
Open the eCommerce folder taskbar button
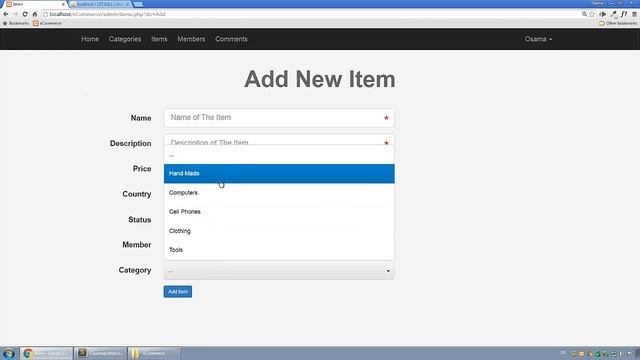(154, 353)
